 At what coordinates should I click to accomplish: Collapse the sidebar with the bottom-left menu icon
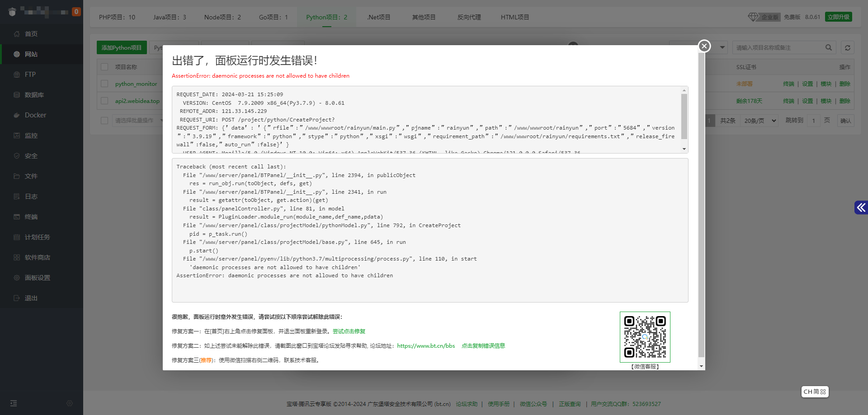(x=14, y=403)
